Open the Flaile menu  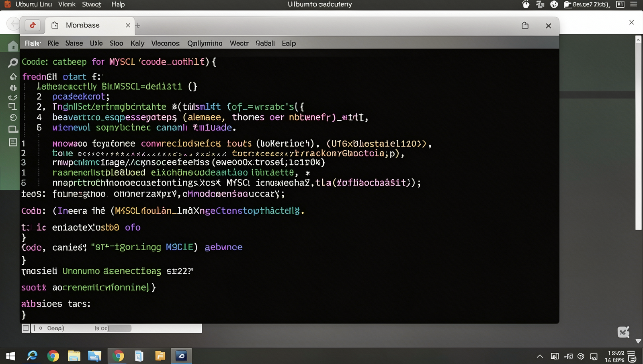click(x=33, y=43)
